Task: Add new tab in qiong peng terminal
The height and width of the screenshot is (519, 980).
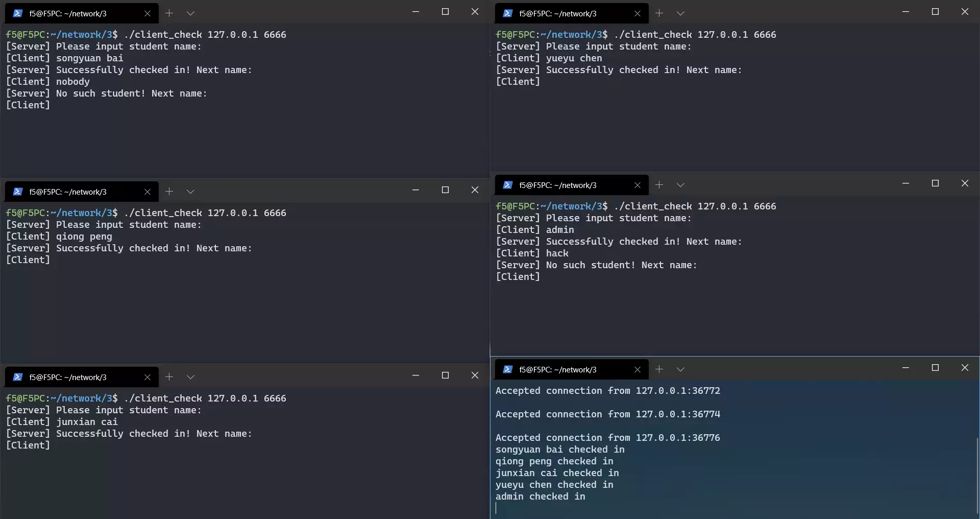Action: click(x=169, y=192)
